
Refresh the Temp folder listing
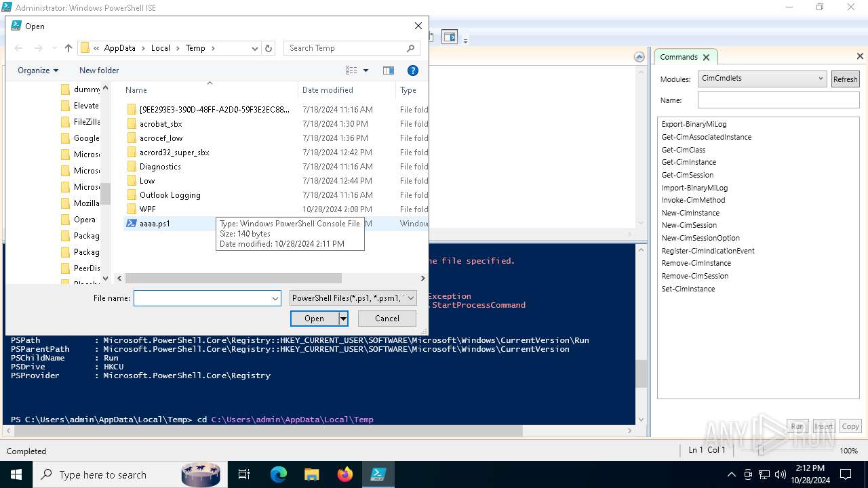(x=269, y=48)
